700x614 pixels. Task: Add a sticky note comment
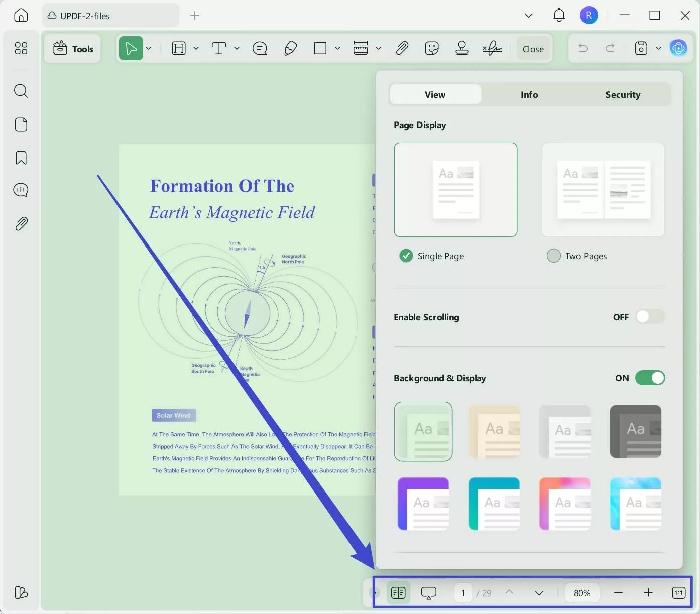[x=260, y=49]
